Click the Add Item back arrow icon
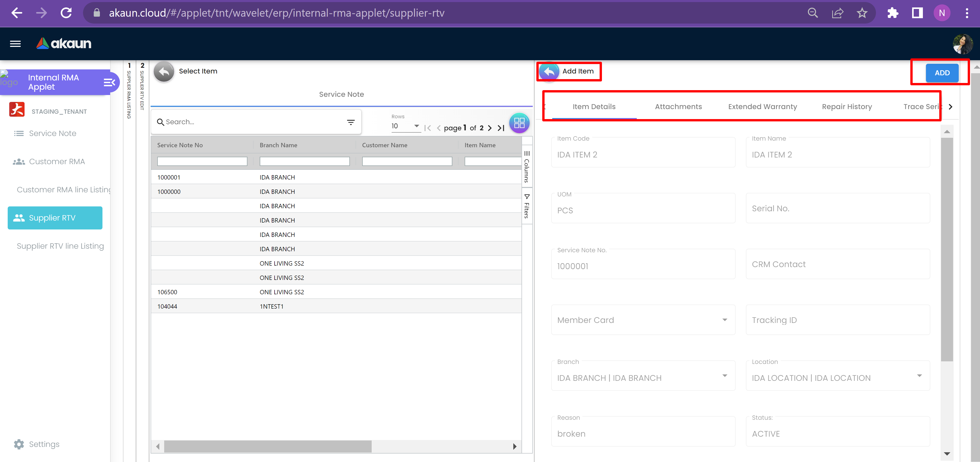The height and width of the screenshot is (462, 980). pos(549,71)
